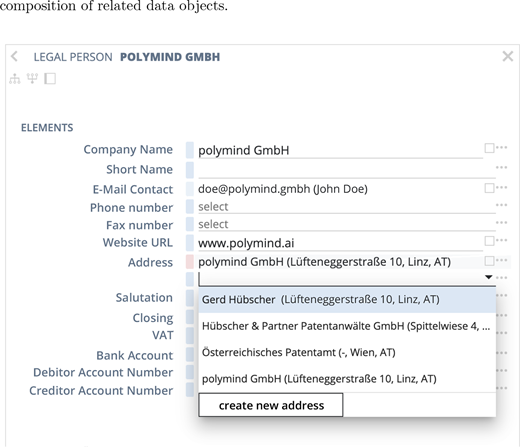This screenshot has width=520, height=447.
Task: Select polymind GmbH option in dropdown list
Action: (347, 379)
